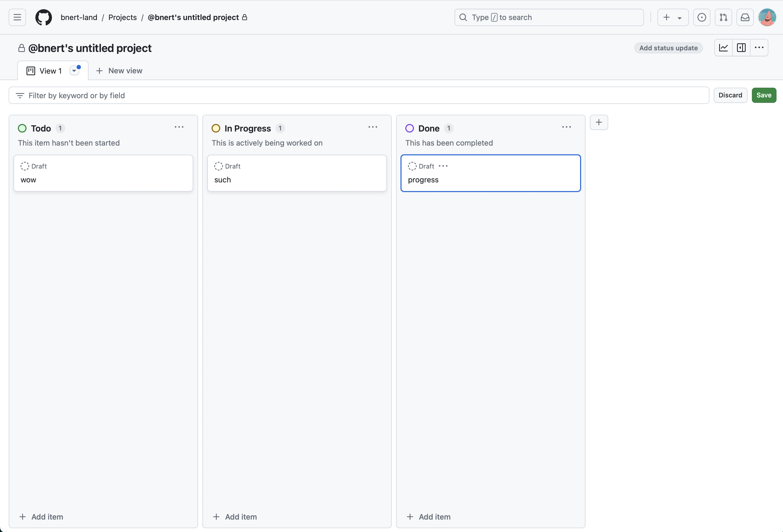Open the Pull requests icon in header
Image resolution: width=783 pixels, height=532 pixels.
point(723,17)
